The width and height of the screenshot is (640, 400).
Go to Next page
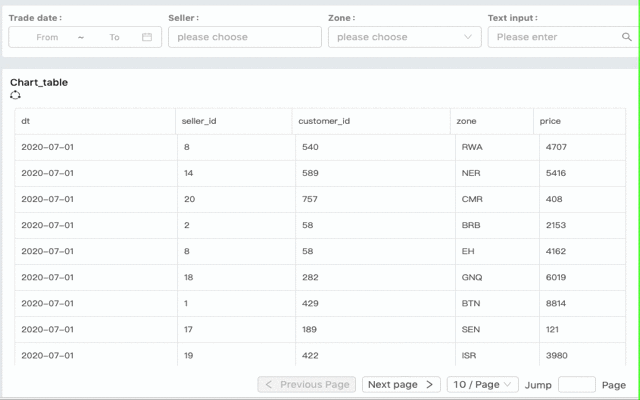400,384
